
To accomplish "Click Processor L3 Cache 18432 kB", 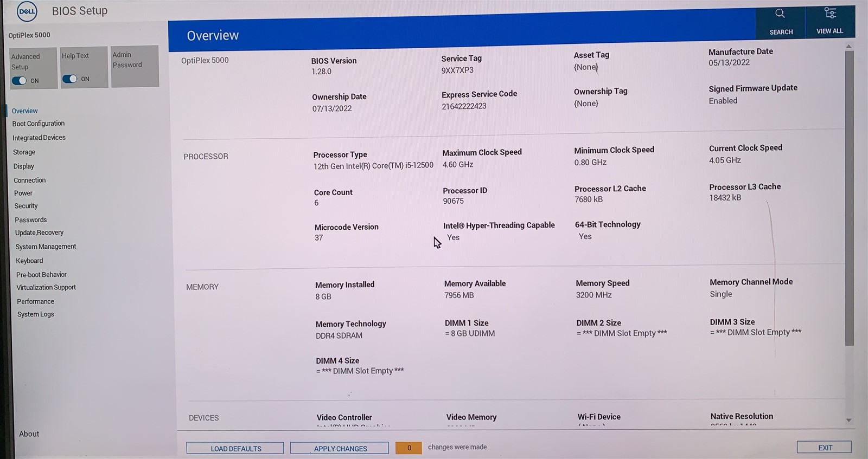I will 725,198.
